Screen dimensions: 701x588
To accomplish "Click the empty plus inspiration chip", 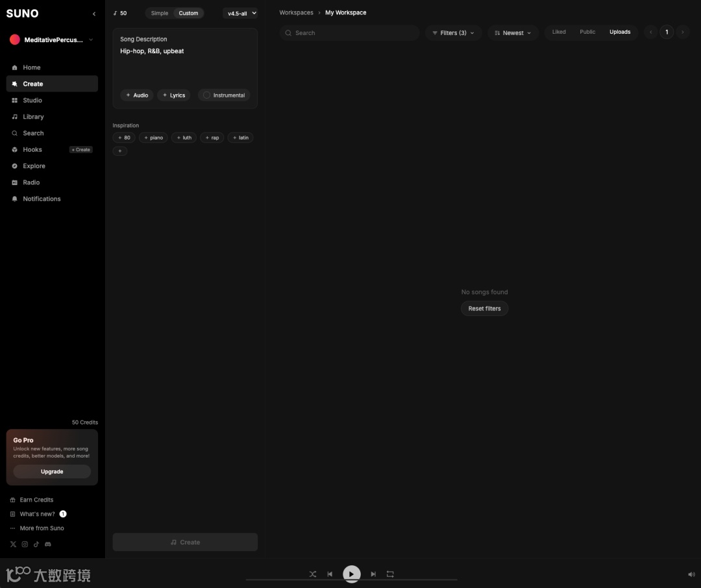I will [120, 151].
